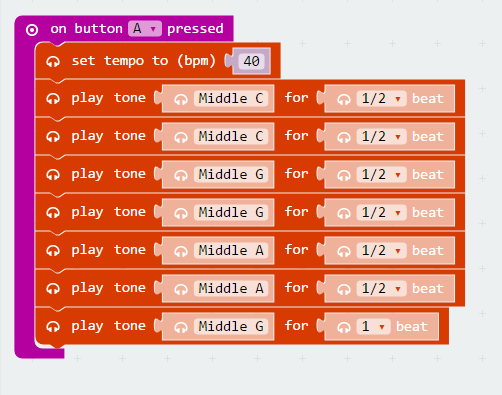Click headphones icon inside first Middle C row's beat block
The image size is (502, 395).
tap(344, 100)
